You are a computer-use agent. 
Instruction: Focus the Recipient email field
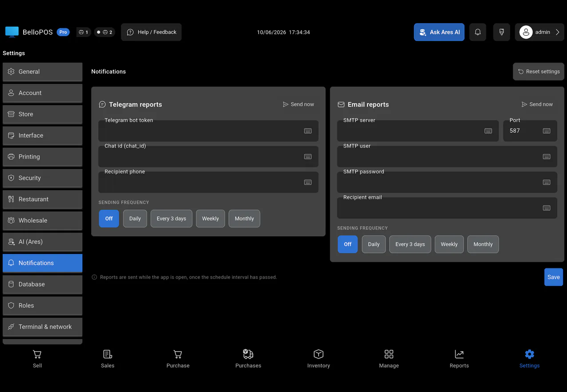point(447,208)
